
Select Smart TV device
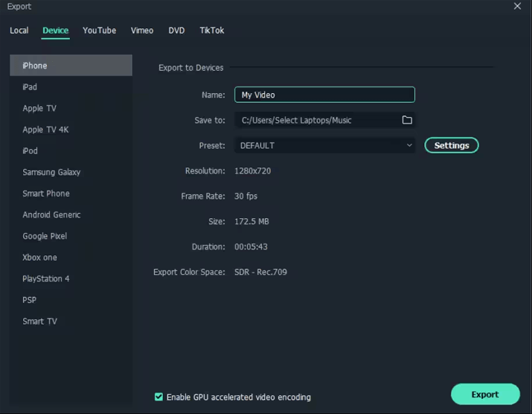point(71,321)
